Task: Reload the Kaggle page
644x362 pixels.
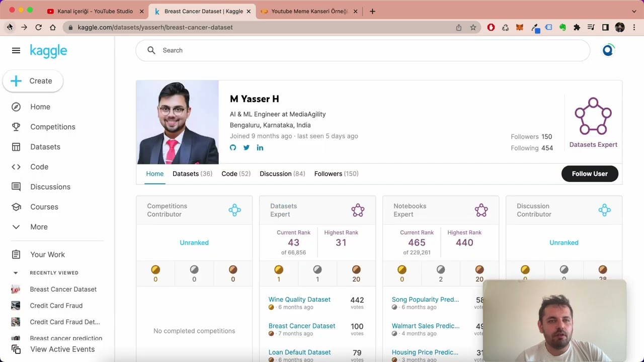Action: 38,27
